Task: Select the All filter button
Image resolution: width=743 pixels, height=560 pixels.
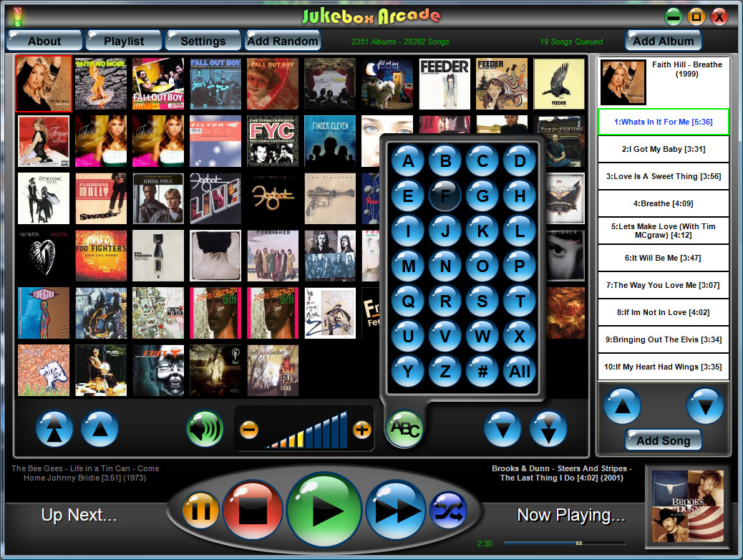Action: (520, 371)
